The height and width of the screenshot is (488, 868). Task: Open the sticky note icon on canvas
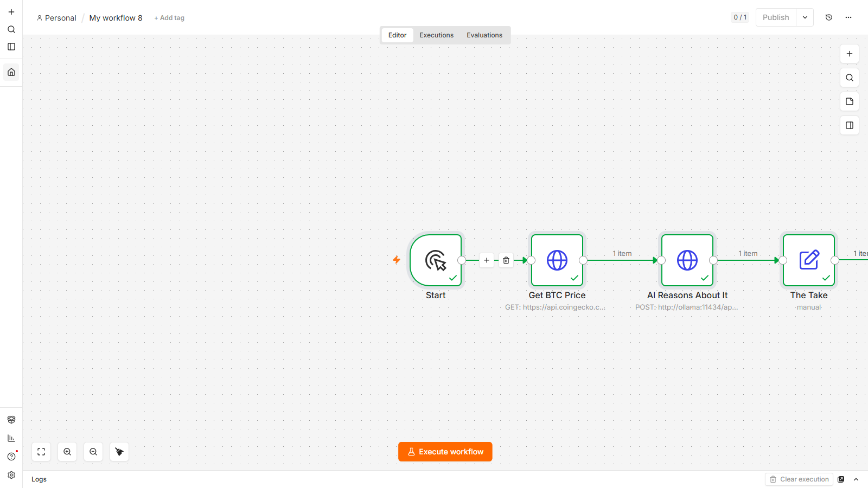point(850,101)
